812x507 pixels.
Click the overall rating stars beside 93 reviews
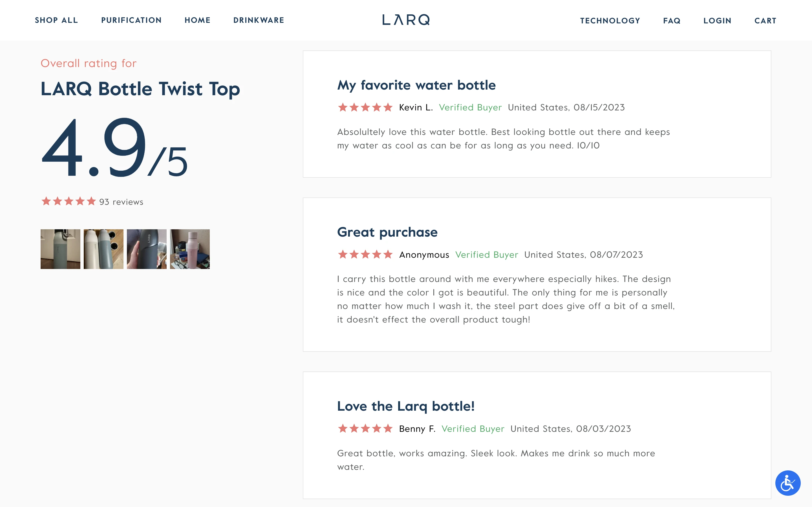[69, 201]
